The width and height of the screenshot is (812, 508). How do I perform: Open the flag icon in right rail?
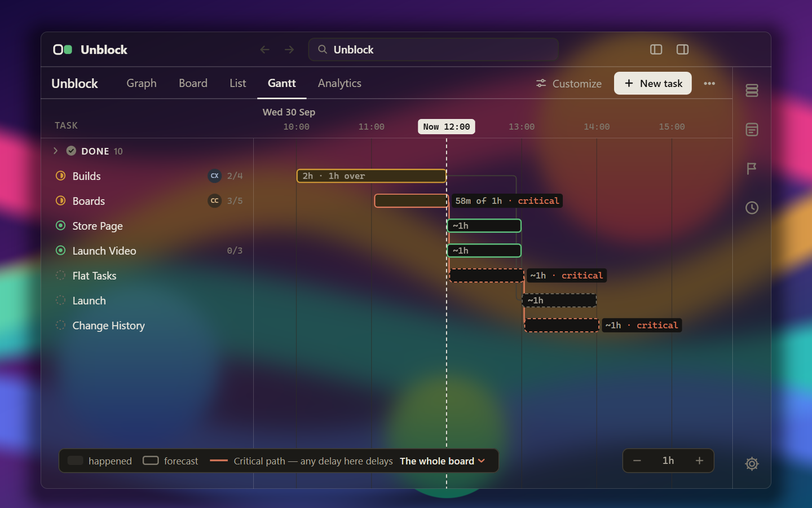(x=752, y=168)
